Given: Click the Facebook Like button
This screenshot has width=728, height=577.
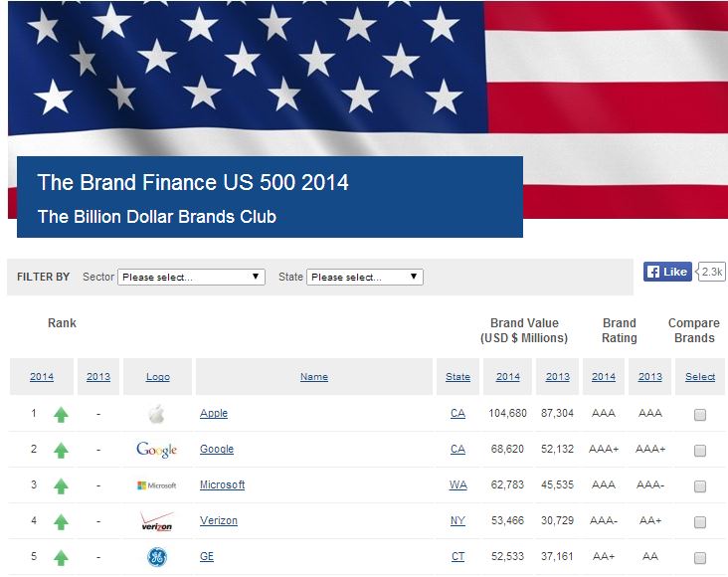Looking at the screenshot, I should [666, 272].
